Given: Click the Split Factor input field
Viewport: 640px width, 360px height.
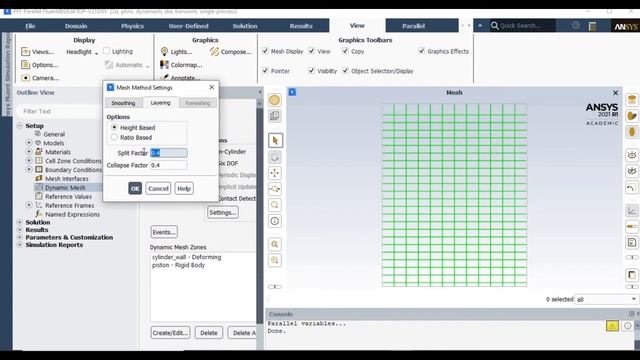Looking at the screenshot, I should tap(169, 153).
